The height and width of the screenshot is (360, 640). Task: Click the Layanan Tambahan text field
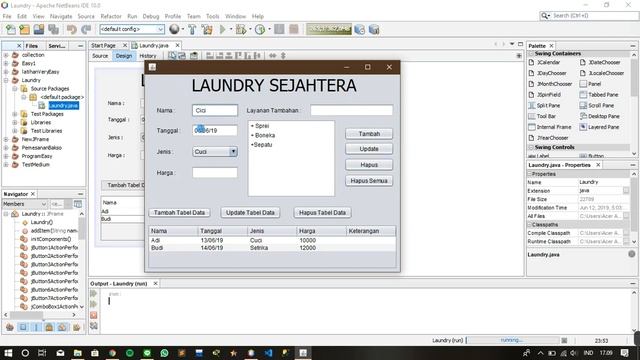[x=351, y=110]
